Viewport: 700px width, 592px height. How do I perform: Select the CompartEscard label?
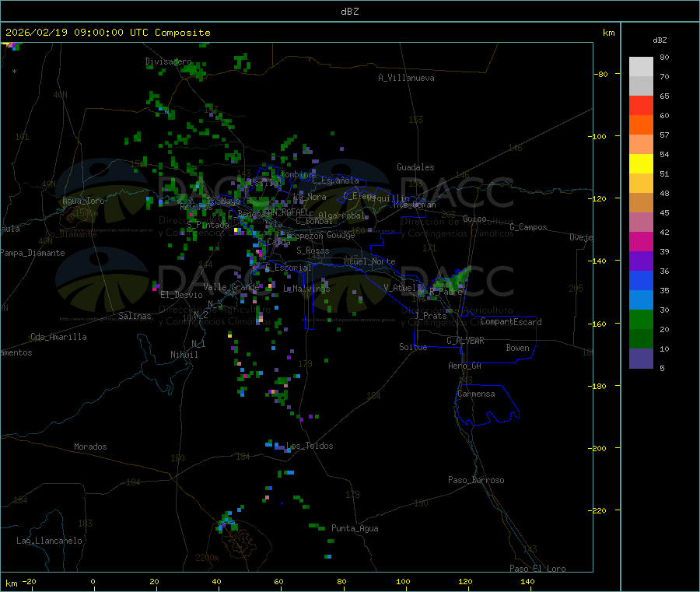(511, 322)
